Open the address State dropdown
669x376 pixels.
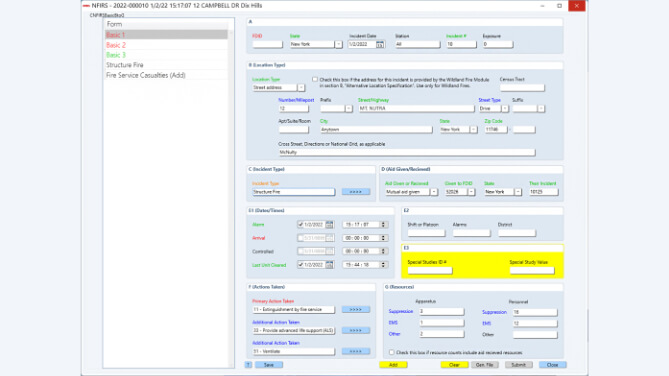tap(473, 130)
